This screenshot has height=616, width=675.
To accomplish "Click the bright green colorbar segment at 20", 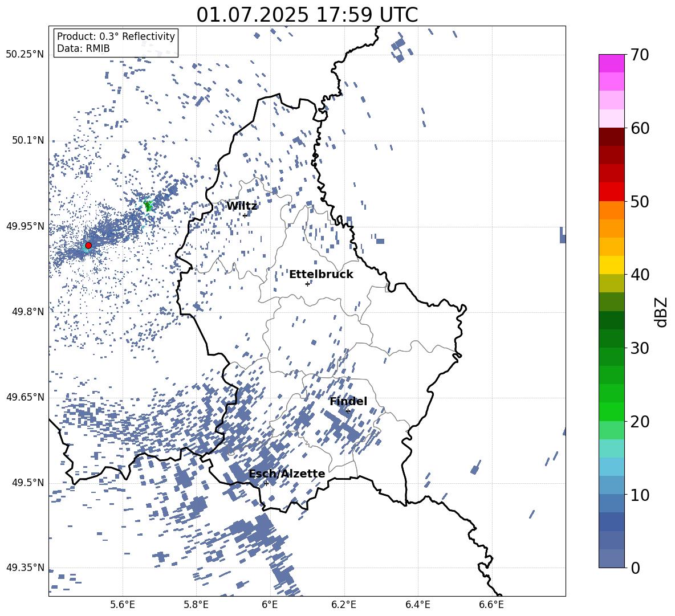I will (611, 411).
